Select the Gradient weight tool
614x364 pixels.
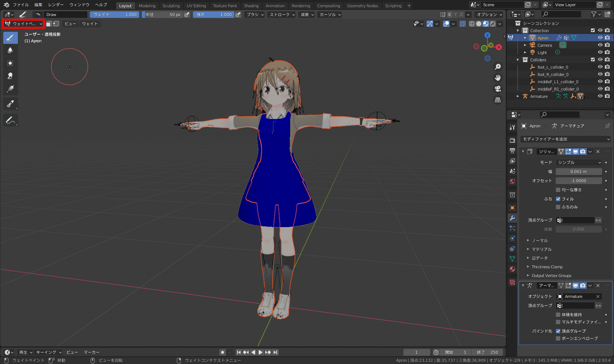point(10,89)
